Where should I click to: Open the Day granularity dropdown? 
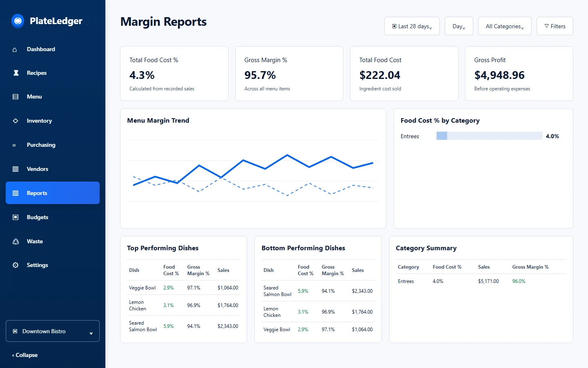tap(459, 26)
